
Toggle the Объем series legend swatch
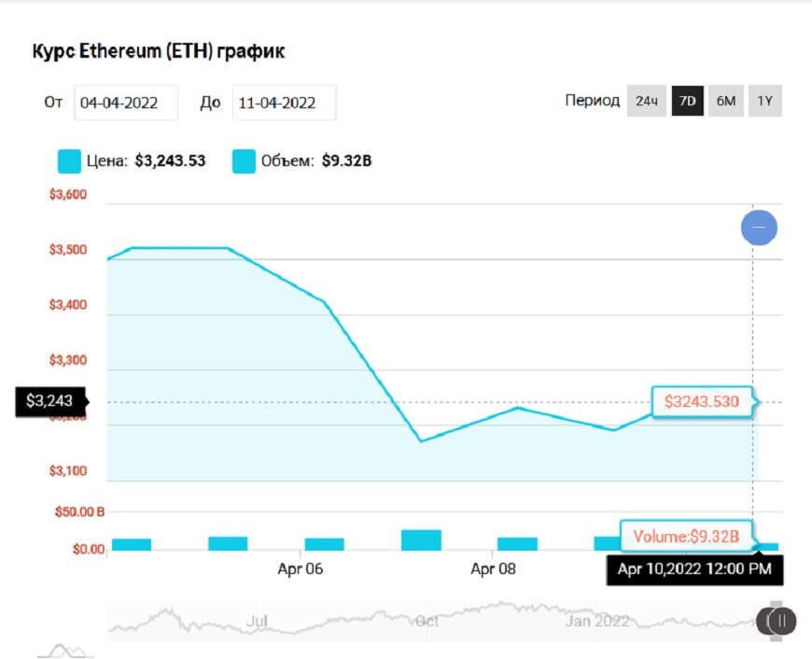[x=244, y=161]
